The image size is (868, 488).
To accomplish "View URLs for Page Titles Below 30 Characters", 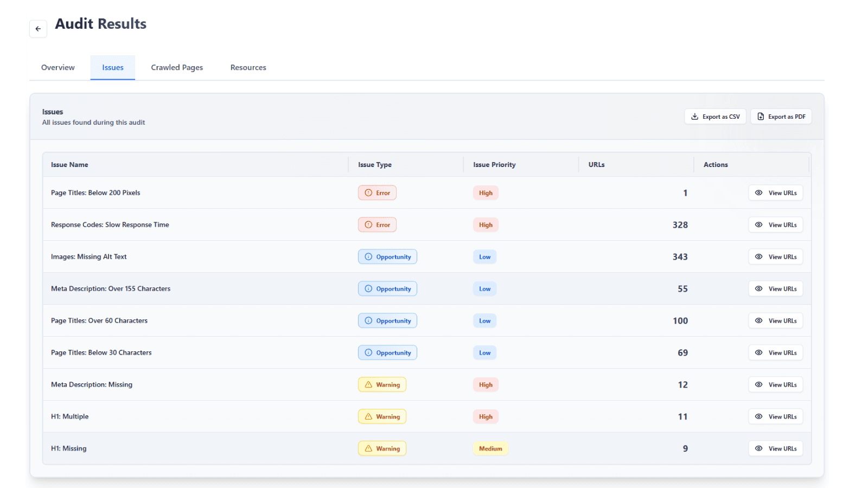I will (x=775, y=352).
